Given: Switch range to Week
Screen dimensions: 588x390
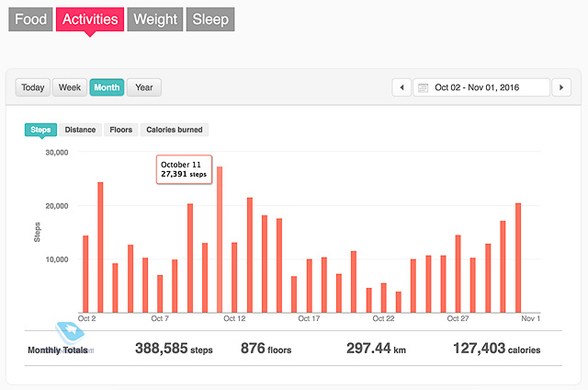Looking at the screenshot, I should pos(70,87).
